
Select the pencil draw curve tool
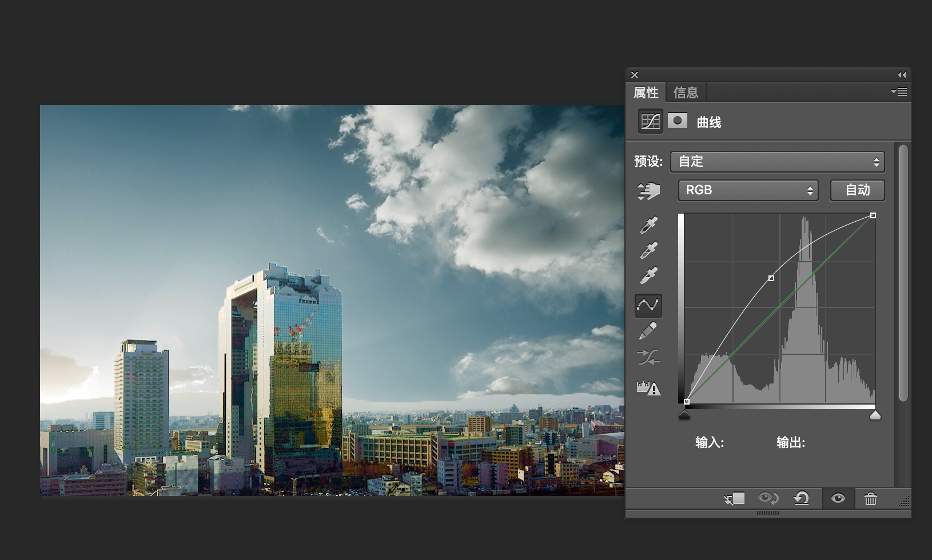pyautogui.click(x=648, y=331)
